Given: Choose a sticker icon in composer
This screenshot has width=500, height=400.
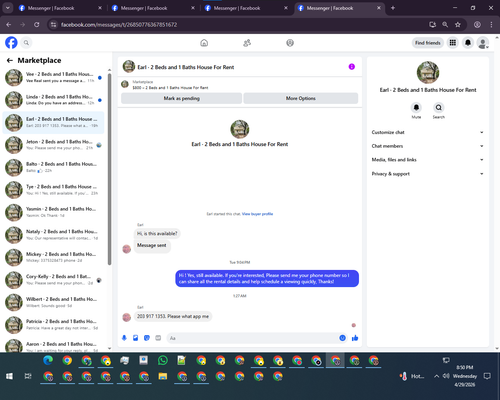Looking at the screenshot, I should click(x=147, y=338).
